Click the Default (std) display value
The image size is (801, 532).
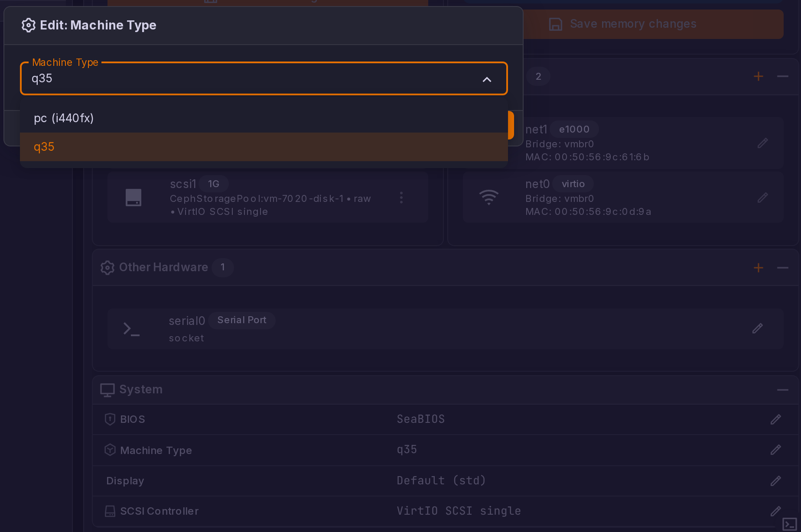coord(441,480)
